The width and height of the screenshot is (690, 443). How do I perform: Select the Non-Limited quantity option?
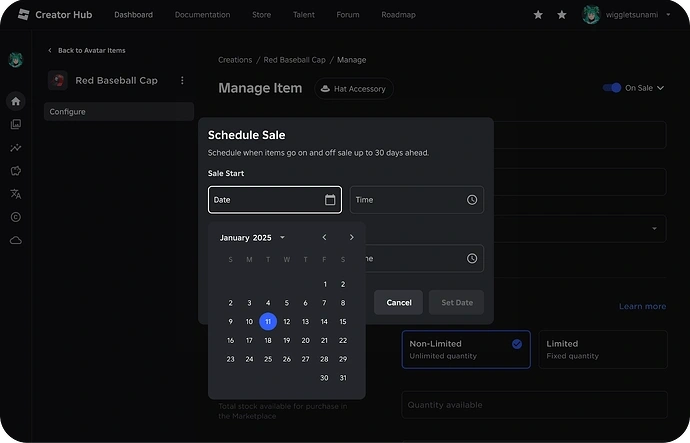tap(466, 350)
